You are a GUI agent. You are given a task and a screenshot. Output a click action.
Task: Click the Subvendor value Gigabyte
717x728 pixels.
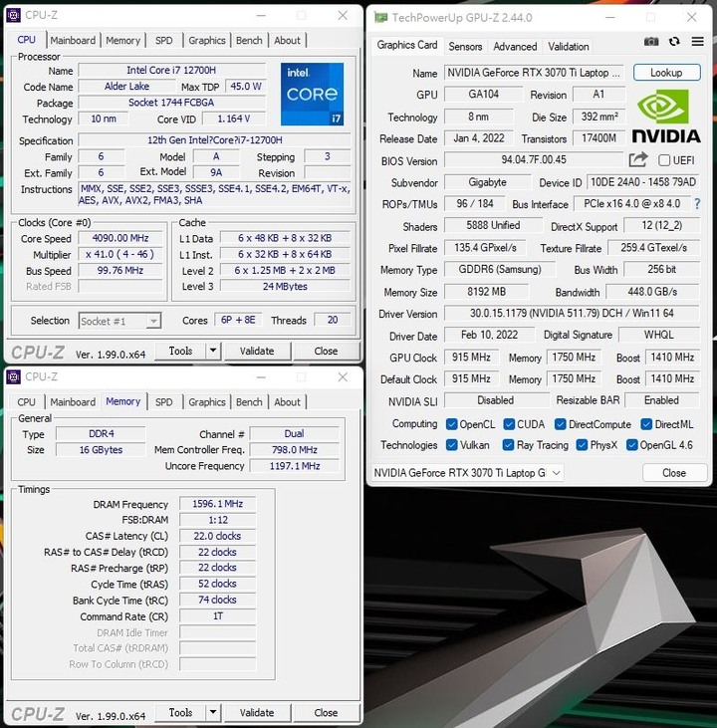click(487, 182)
